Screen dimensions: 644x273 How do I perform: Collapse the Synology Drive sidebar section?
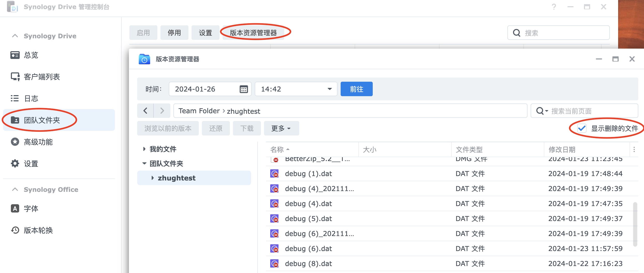click(x=15, y=36)
